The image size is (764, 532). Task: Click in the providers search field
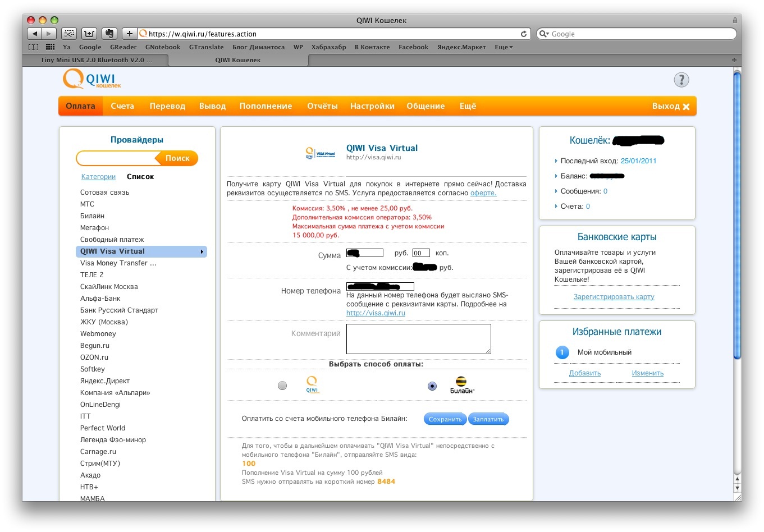coord(117,158)
